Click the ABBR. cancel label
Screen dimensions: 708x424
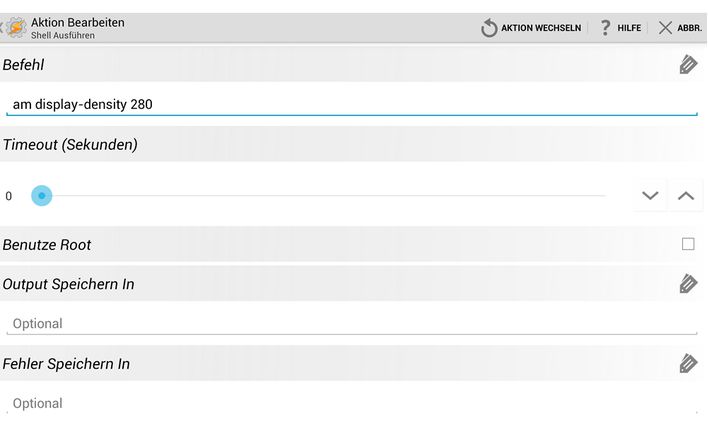(689, 28)
